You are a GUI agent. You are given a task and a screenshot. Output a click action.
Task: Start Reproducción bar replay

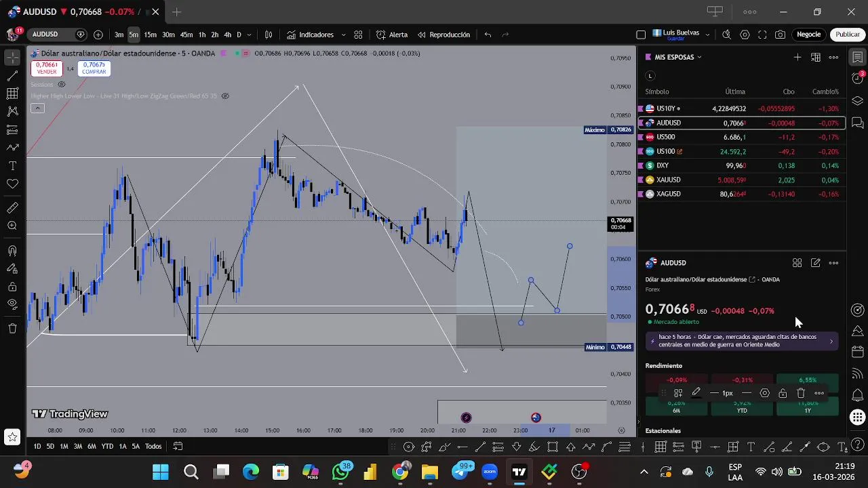click(x=444, y=35)
